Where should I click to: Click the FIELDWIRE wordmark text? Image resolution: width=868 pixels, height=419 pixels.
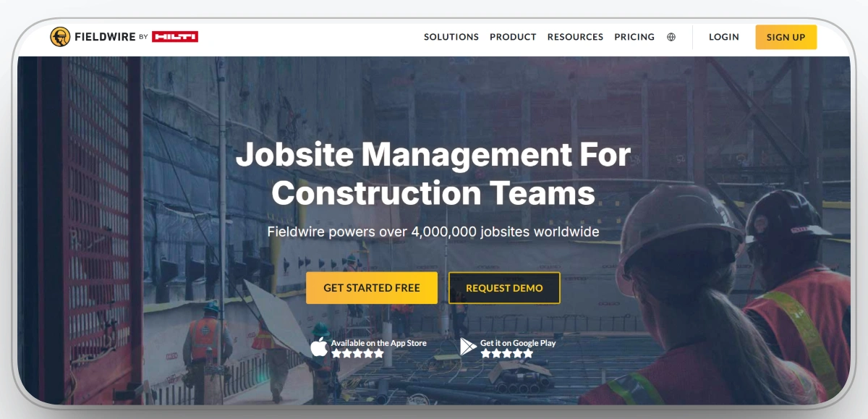tap(103, 37)
